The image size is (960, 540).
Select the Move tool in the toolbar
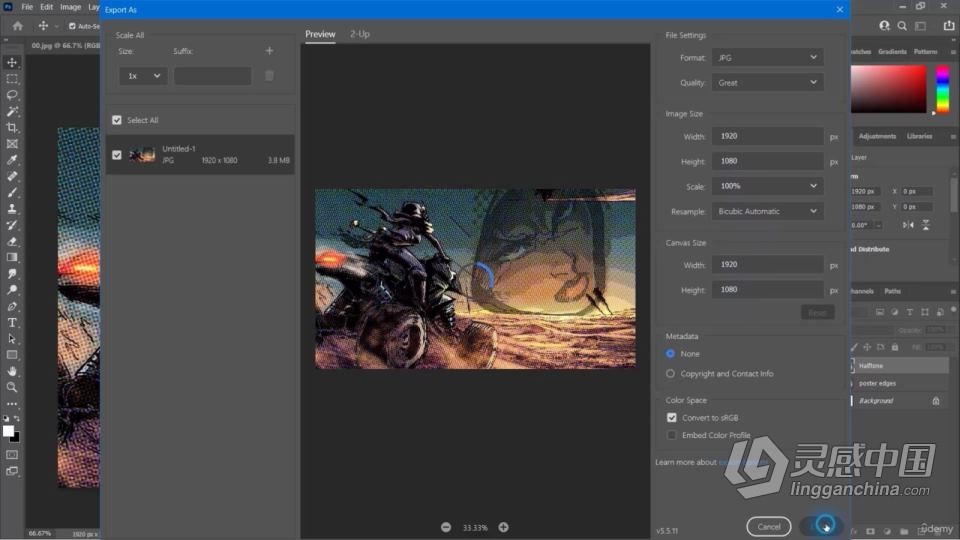pyautogui.click(x=12, y=62)
